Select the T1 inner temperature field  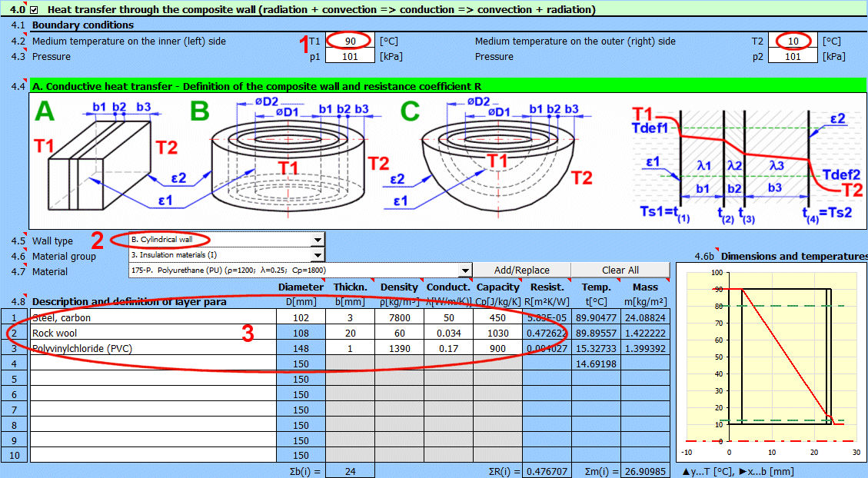coord(350,41)
